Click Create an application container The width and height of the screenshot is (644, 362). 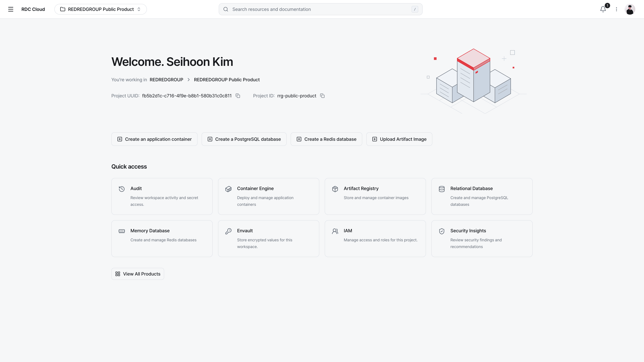154,139
